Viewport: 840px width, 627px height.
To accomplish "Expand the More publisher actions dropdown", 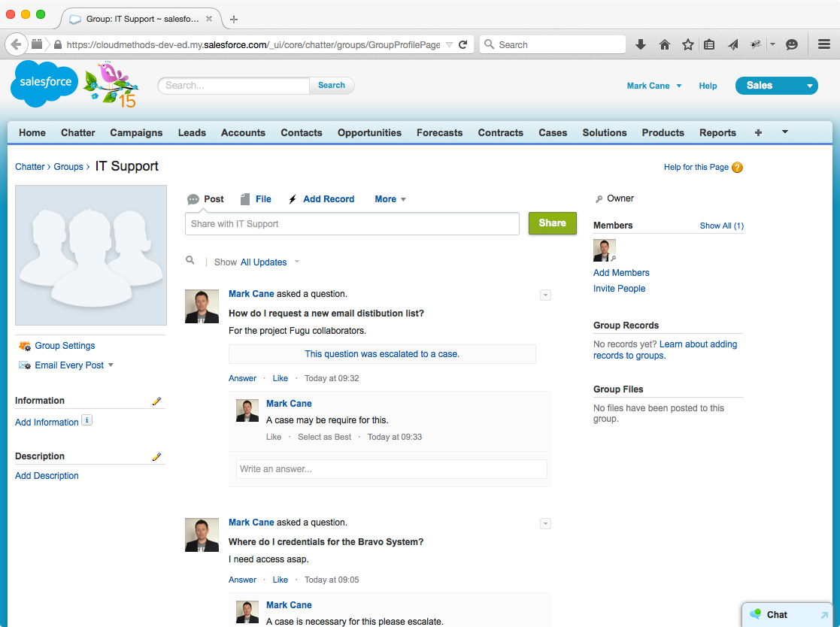I will point(390,199).
